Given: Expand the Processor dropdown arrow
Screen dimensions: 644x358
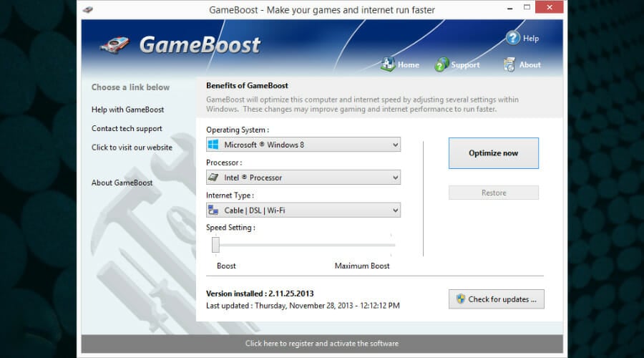Looking at the screenshot, I should pyautogui.click(x=395, y=178).
